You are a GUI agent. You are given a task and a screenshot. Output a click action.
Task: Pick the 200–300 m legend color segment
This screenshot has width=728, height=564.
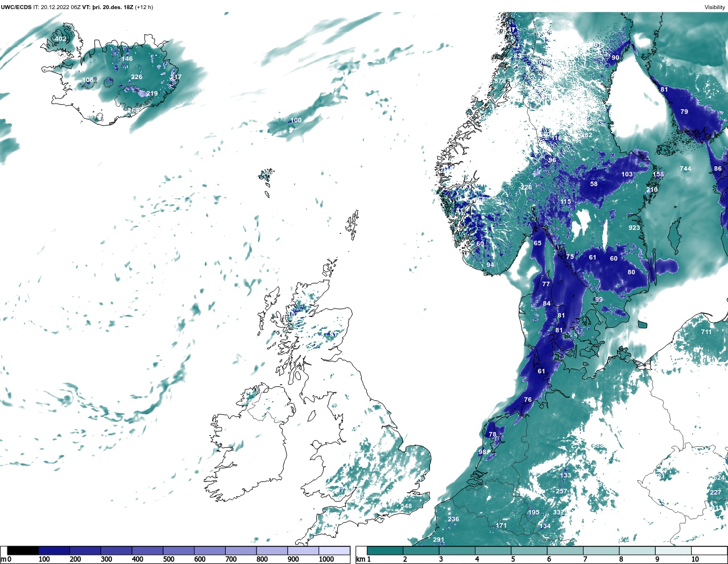pos(85,550)
